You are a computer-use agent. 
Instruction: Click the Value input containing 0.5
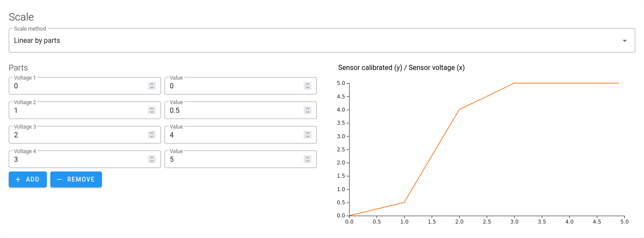[241, 110]
